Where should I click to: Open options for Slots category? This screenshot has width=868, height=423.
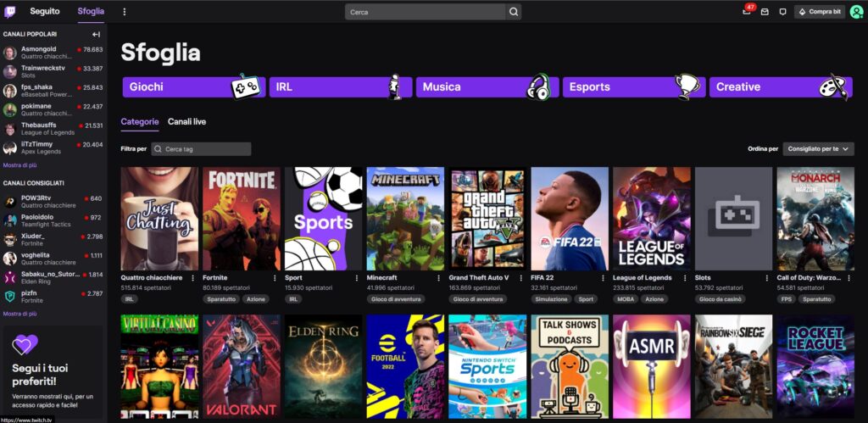[x=766, y=278]
